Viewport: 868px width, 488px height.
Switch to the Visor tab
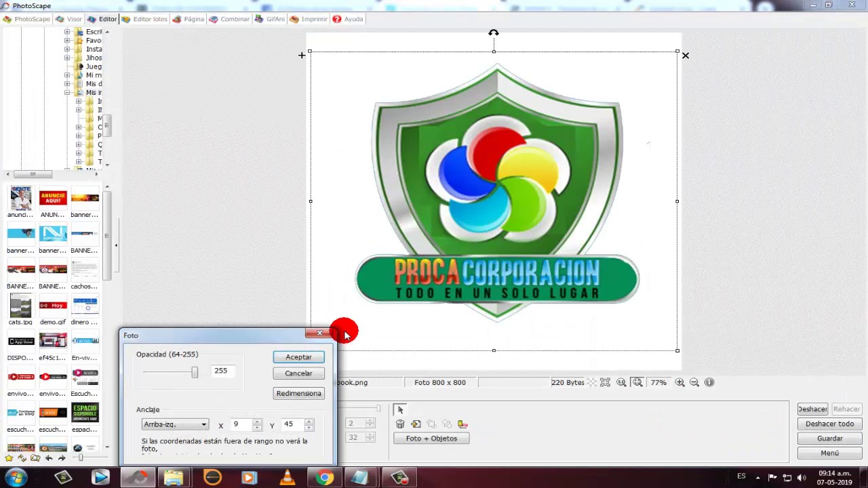[x=69, y=19]
